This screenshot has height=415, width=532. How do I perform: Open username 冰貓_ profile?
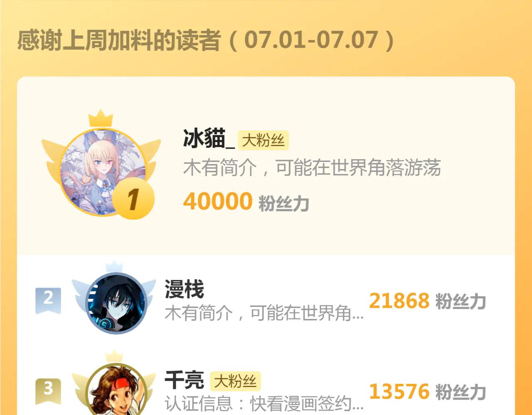pyautogui.click(x=209, y=138)
